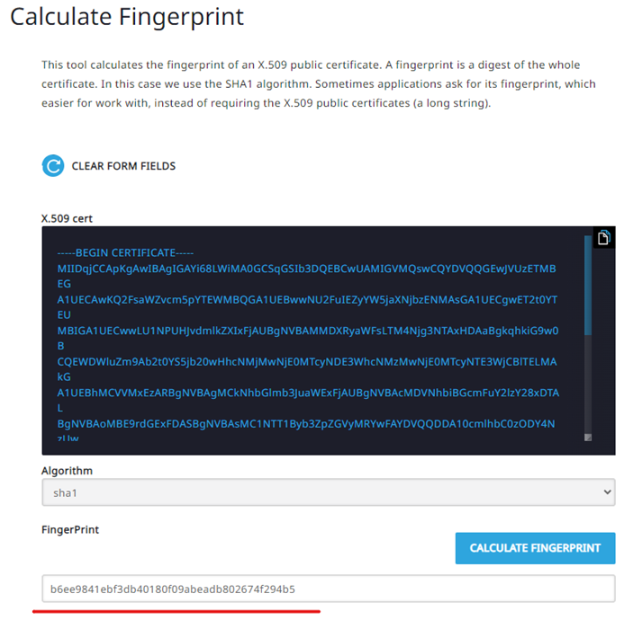The height and width of the screenshot is (618, 637).
Task: Click the FingerPrint output field
Action: pyautogui.click(x=328, y=588)
